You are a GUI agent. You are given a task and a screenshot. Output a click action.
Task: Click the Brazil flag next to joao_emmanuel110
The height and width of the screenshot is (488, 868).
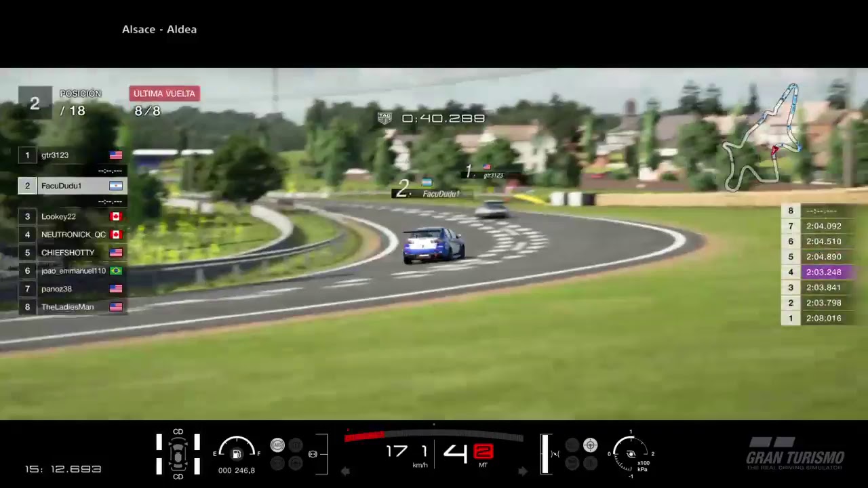click(x=116, y=271)
